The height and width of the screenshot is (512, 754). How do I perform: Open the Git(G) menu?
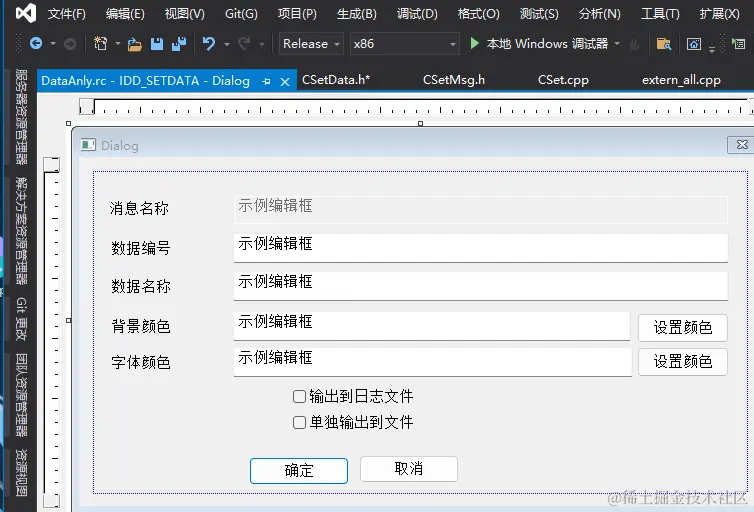(241, 13)
